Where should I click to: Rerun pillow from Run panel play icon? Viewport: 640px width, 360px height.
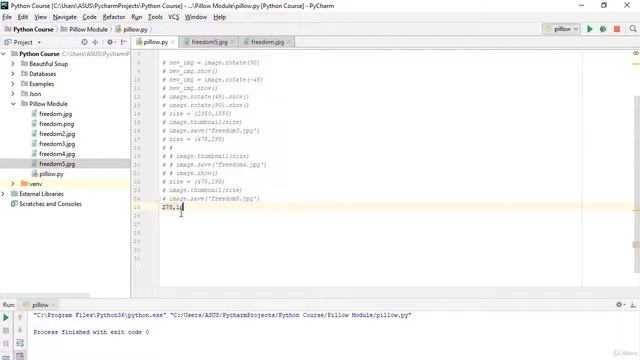[x=6, y=317]
